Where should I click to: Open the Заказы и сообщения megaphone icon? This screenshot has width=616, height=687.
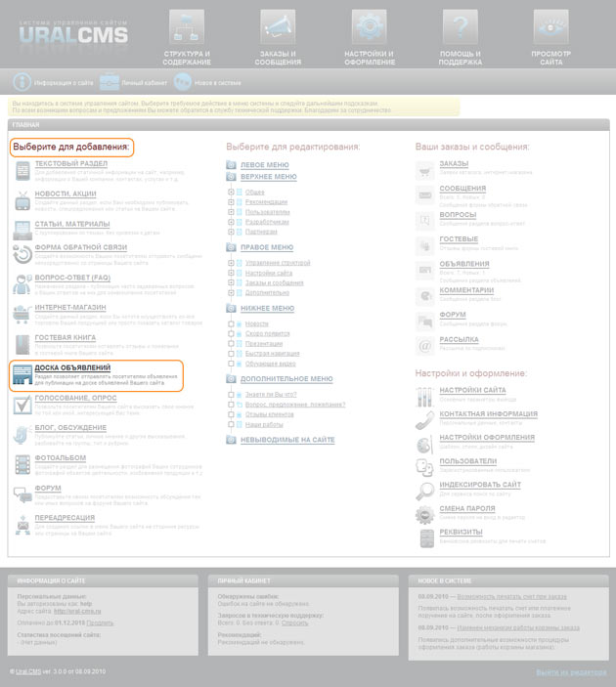coord(278,26)
